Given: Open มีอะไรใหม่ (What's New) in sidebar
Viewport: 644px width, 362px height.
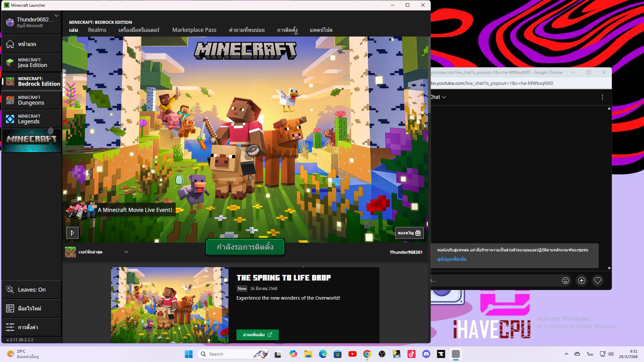Looking at the screenshot, I should [x=32, y=308].
